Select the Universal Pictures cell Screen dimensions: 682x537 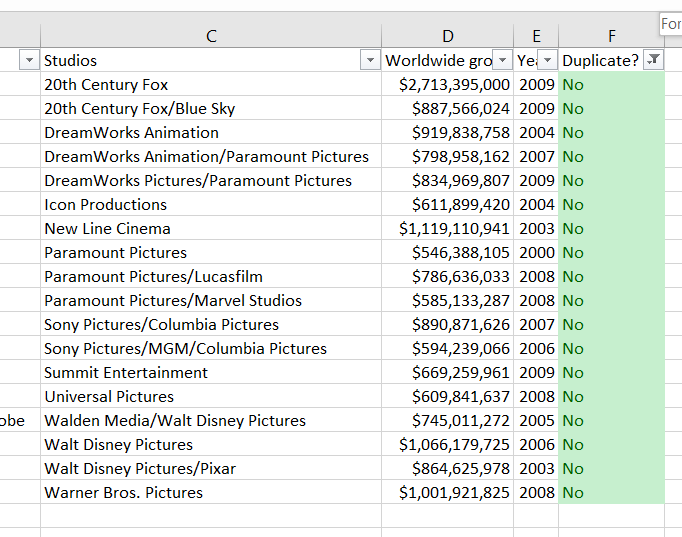click(211, 396)
